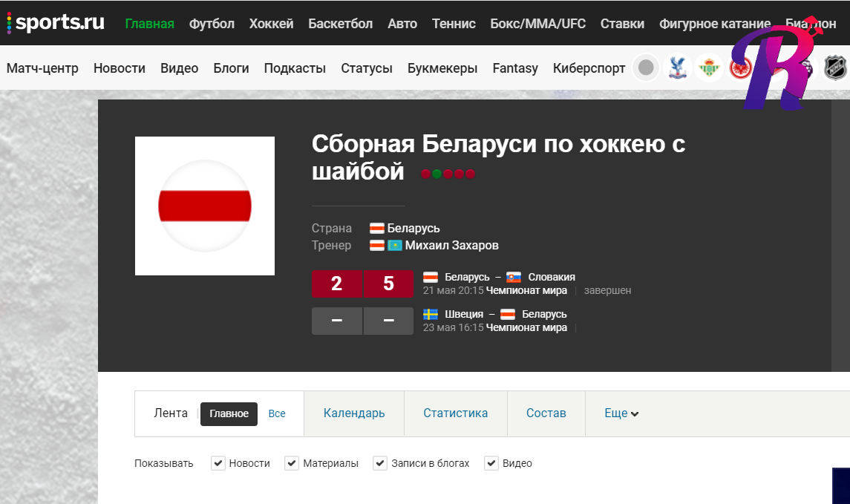The height and width of the screenshot is (504, 850).
Task: Open the Бокс/MMA/UFC section
Action: click(x=537, y=24)
